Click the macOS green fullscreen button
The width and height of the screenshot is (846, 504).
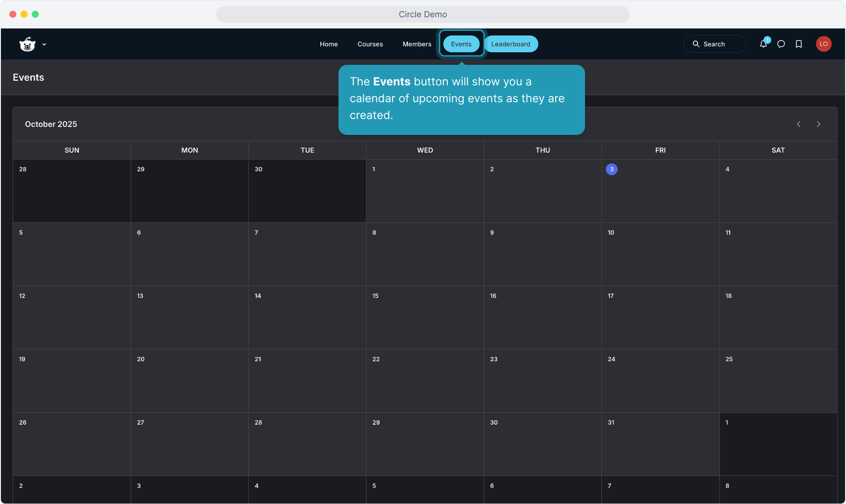pyautogui.click(x=35, y=14)
